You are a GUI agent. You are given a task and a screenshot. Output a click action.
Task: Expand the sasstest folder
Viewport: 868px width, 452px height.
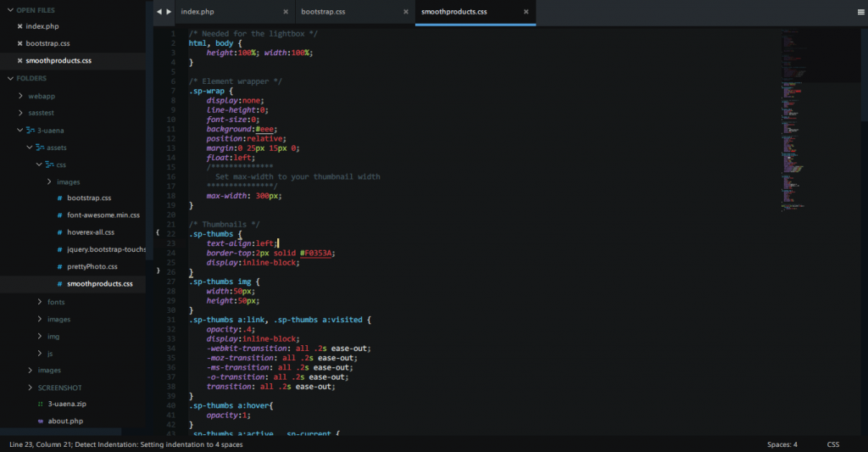pos(20,114)
